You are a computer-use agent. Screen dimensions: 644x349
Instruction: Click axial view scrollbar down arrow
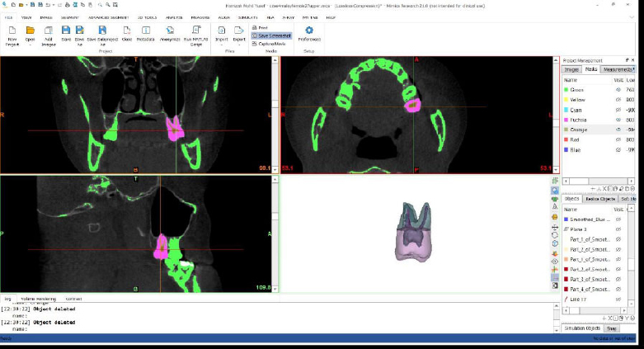coord(556,170)
